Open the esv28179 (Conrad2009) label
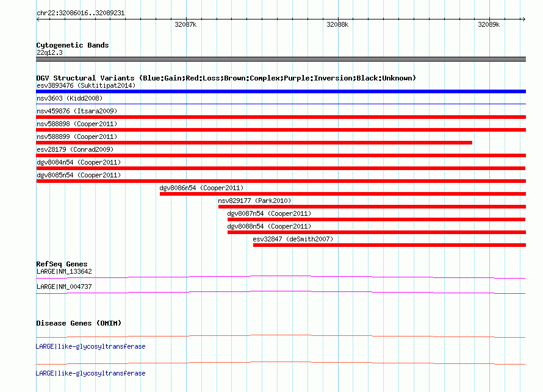543x392 pixels. 75,149
